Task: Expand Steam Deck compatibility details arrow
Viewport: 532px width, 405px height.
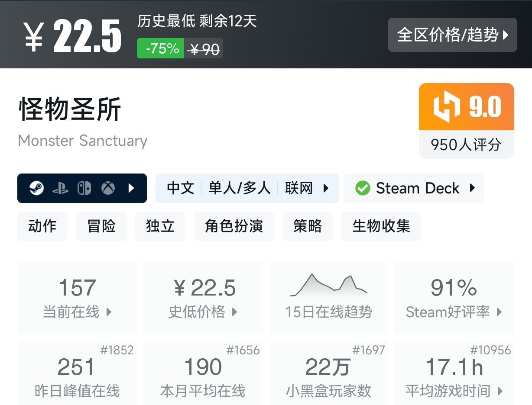Action: click(x=473, y=188)
